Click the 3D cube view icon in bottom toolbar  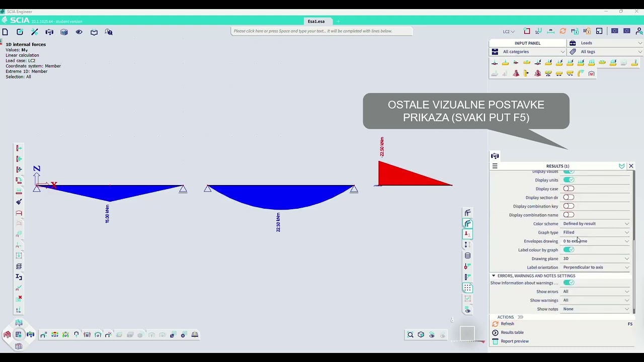tap(421, 335)
